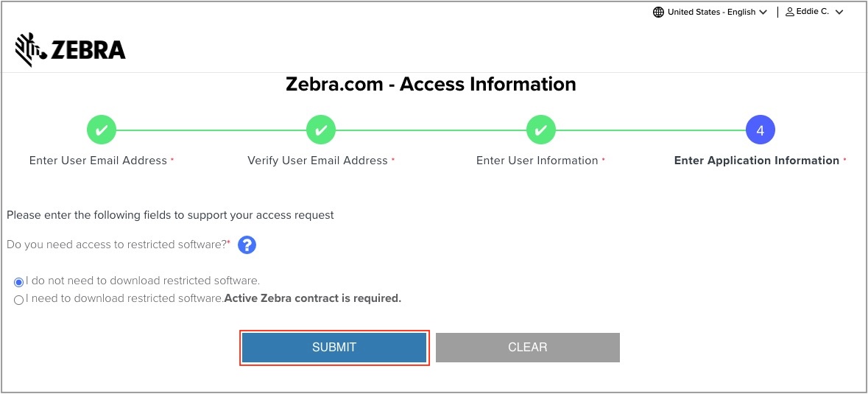
Task: Select "I need to download restricted software" option
Action: [x=19, y=300]
